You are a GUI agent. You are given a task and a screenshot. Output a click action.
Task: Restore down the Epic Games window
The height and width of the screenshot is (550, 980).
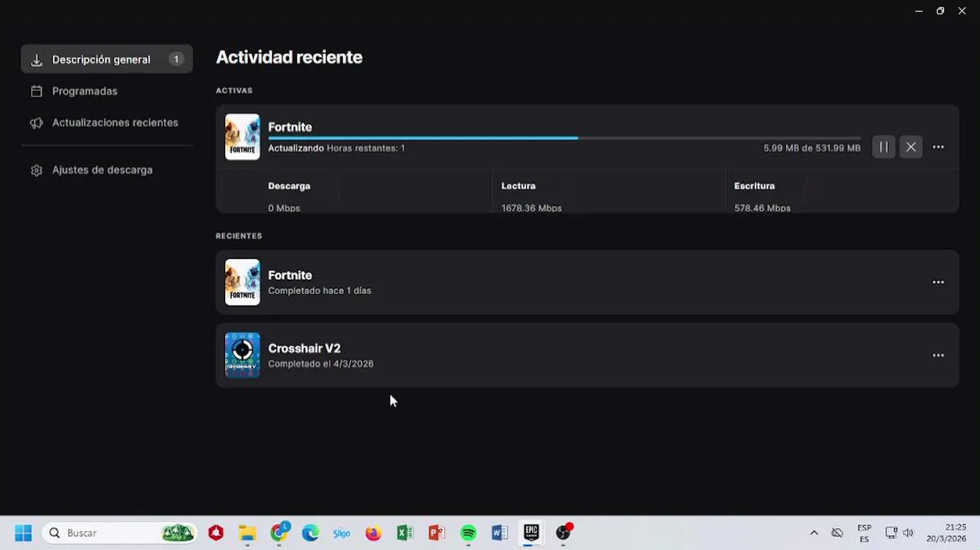pyautogui.click(x=940, y=11)
